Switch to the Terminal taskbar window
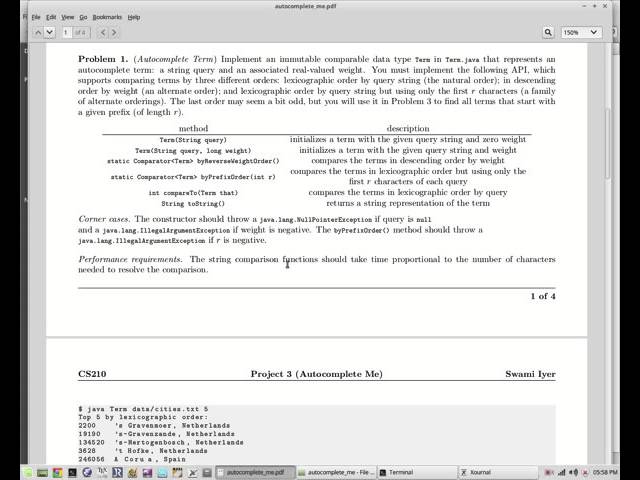Viewport: 640px width, 480px height. 417,472
